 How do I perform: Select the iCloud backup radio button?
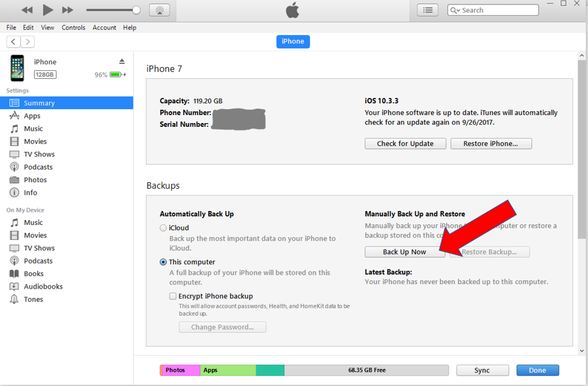[163, 228]
